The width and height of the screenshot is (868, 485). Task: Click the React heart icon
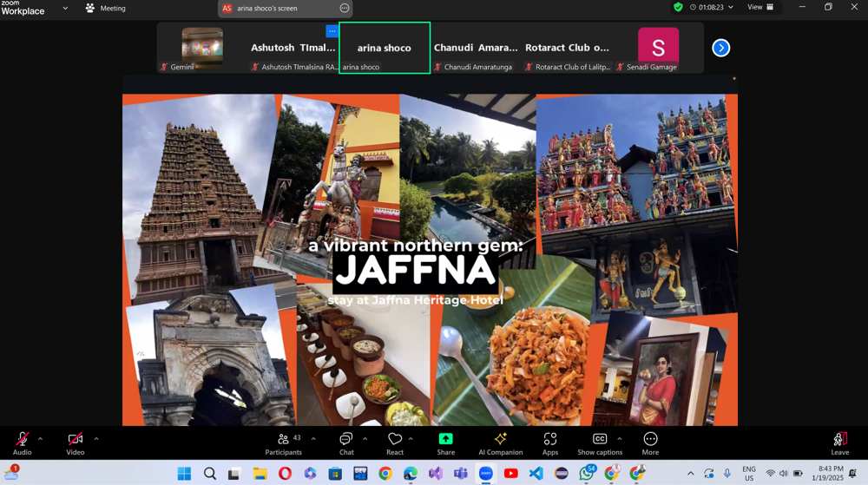[x=395, y=442]
